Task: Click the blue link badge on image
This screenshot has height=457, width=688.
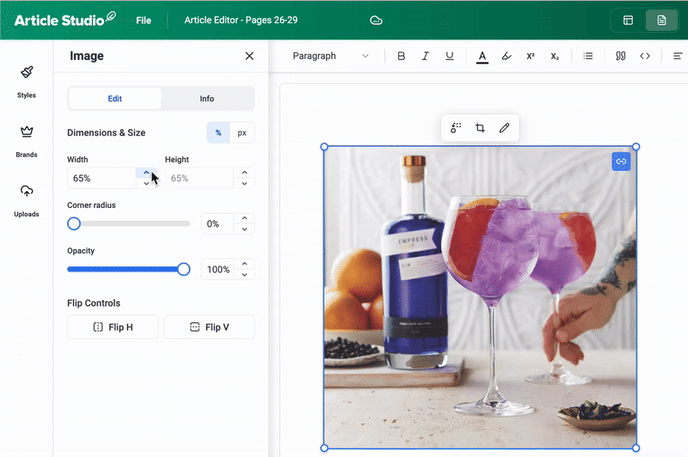Action: click(621, 160)
